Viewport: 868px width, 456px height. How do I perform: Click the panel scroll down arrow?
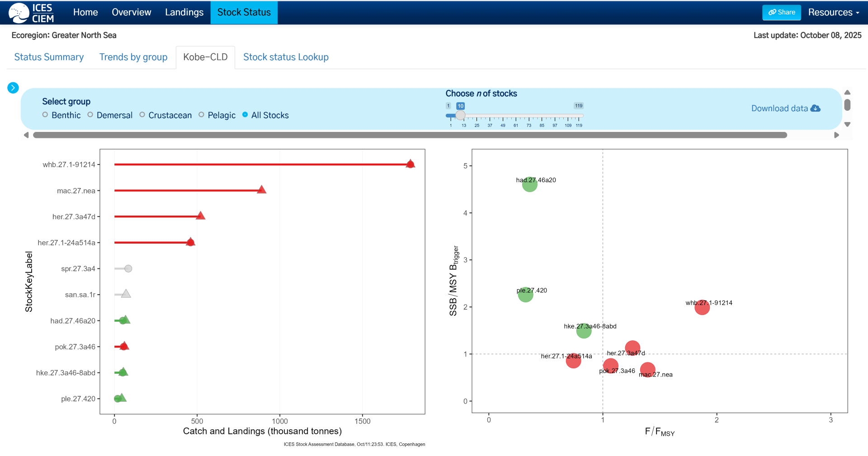click(847, 124)
